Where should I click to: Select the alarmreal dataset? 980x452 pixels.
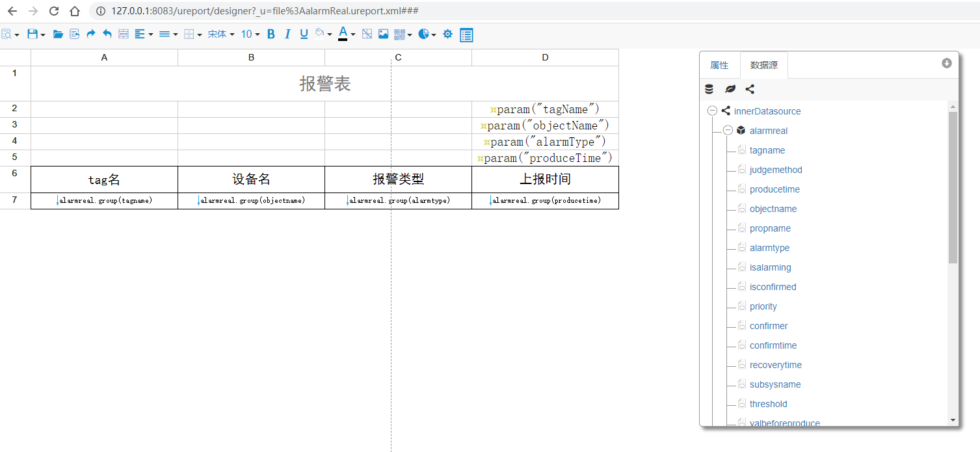(769, 131)
